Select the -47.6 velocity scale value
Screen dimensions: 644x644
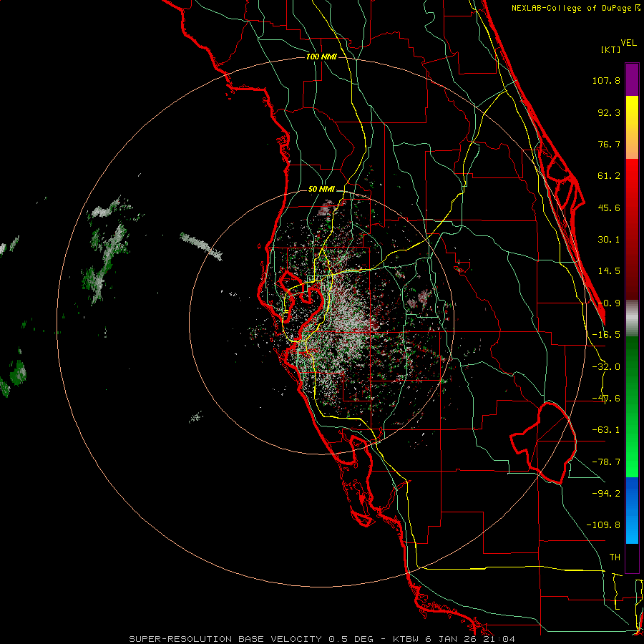point(606,399)
